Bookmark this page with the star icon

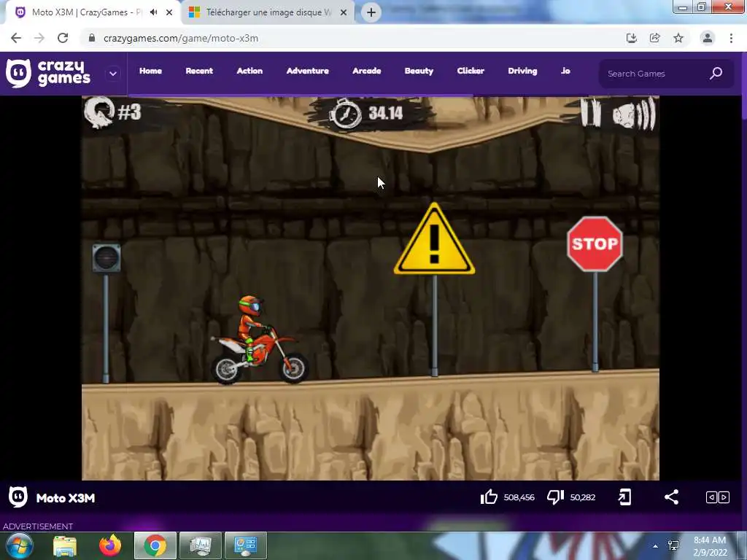tap(678, 38)
